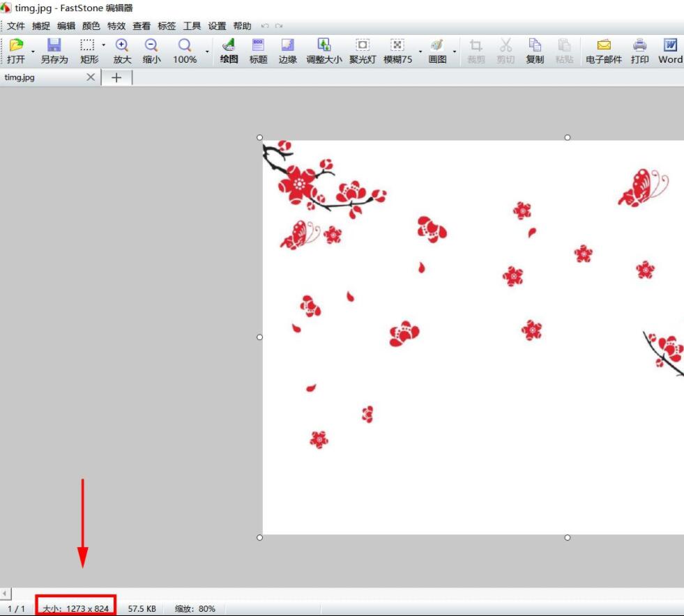684x616 pixels.
Task: Click the left-middle selection handle
Action: tap(259, 337)
